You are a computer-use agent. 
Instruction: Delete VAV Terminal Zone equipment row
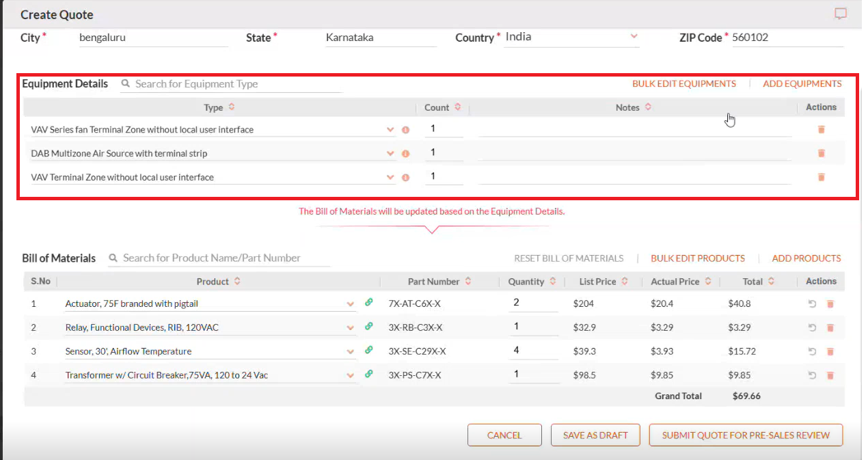[x=822, y=177]
